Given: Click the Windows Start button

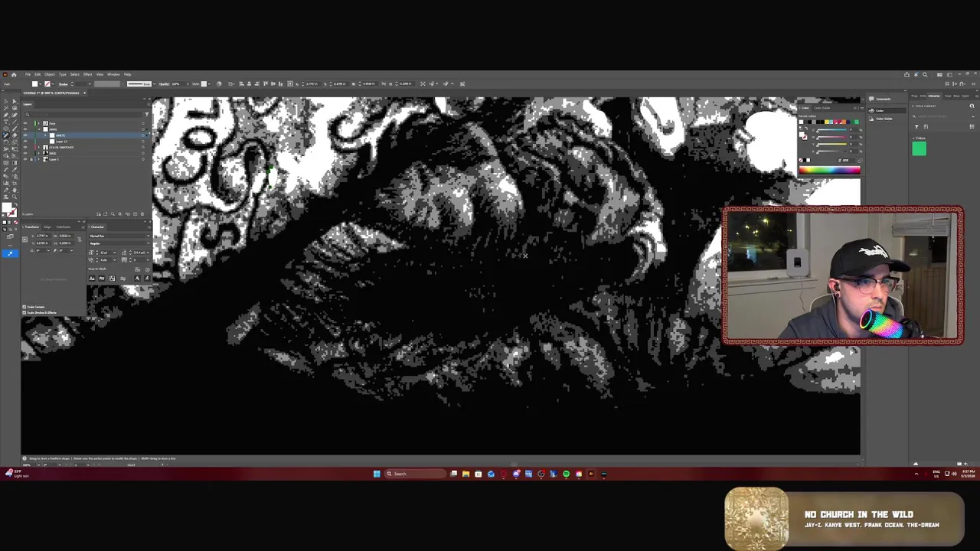Looking at the screenshot, I should click(x=377, y=474).
